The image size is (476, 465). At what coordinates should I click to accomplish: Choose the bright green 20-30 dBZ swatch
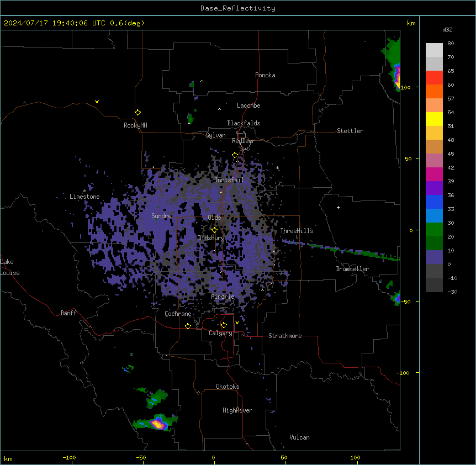click(434, 230)
